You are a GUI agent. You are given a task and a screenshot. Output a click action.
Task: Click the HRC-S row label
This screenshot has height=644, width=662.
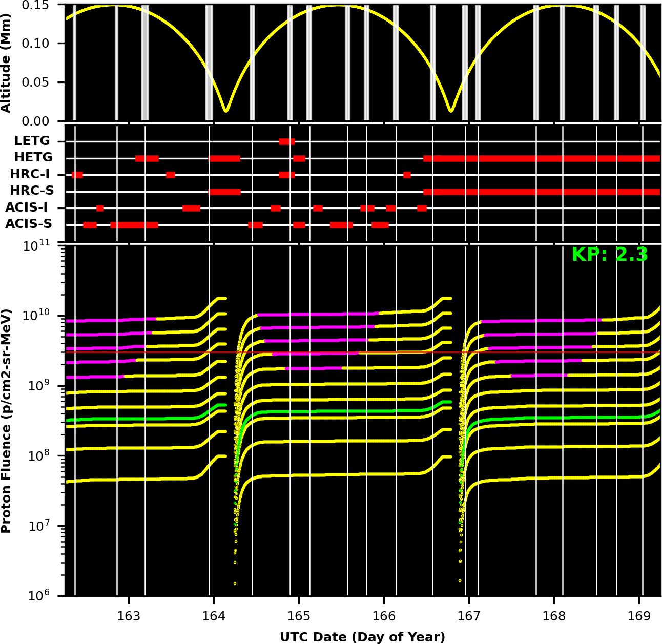click(32, 191)
